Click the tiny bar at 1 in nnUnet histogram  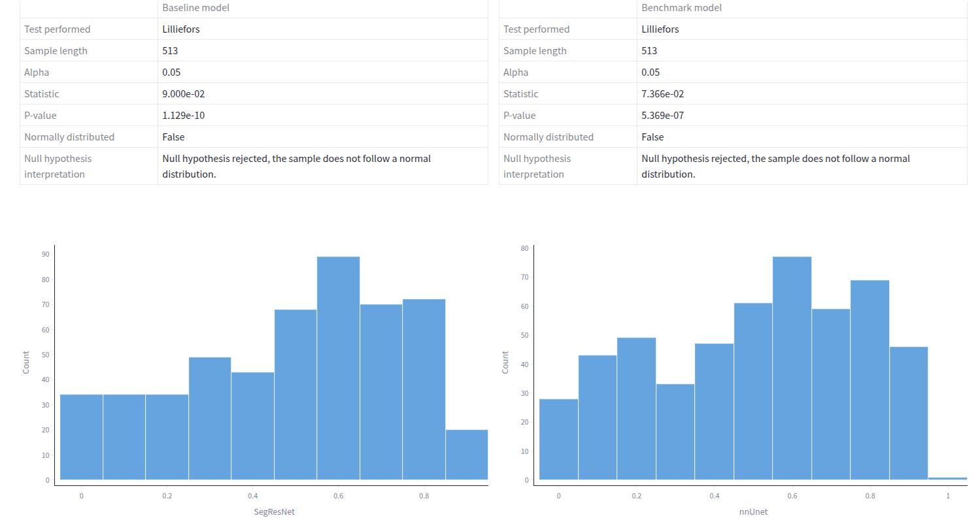[x=947, y=478]
